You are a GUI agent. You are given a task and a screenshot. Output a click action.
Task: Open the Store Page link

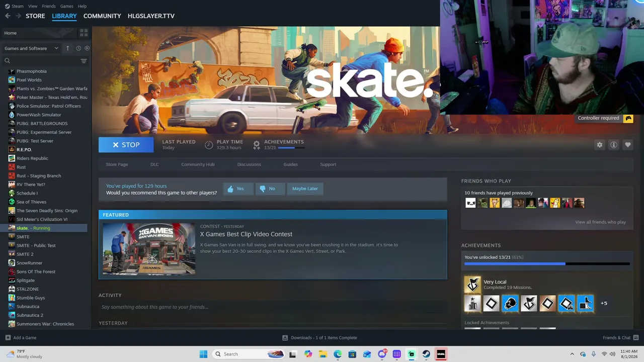[x=117, y=164]
